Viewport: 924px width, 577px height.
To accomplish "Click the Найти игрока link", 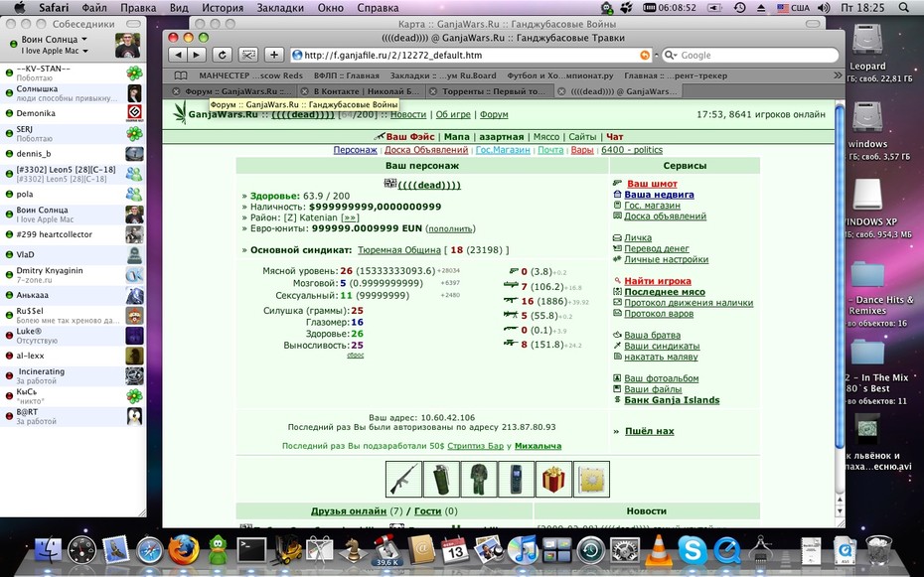I will click(658, 281).
